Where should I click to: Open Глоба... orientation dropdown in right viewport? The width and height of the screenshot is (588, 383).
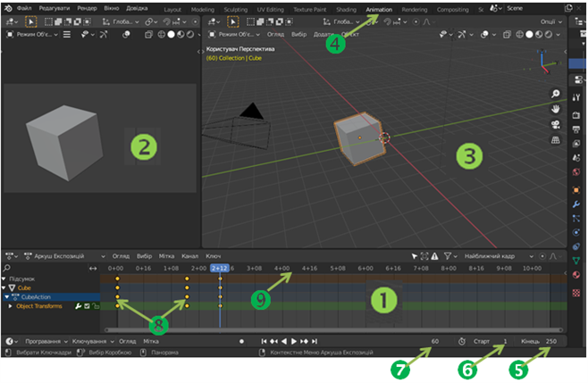pyautogui.click(x=342, y=21)
